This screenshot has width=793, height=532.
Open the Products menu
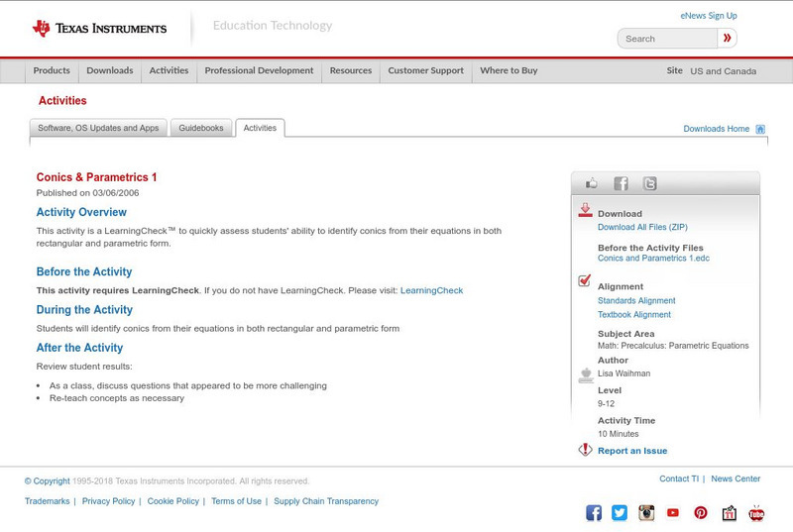[52, 70]
